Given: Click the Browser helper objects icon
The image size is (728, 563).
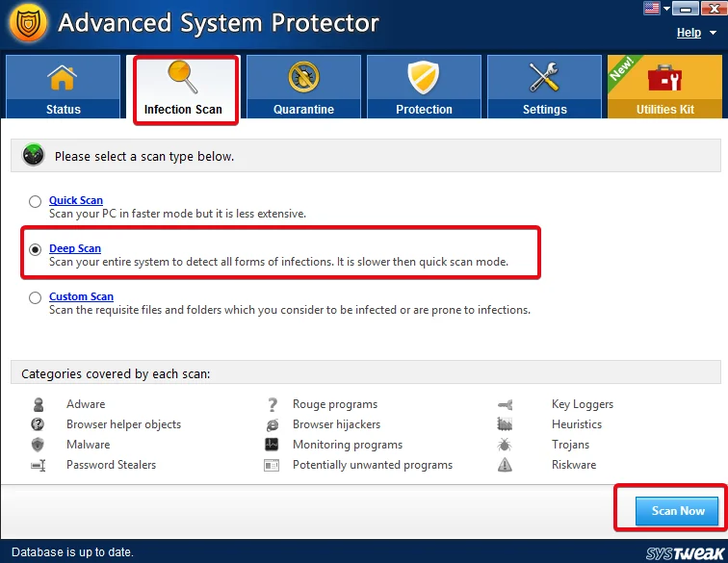Looking at the screenshot, I should [x=38, y=424].
